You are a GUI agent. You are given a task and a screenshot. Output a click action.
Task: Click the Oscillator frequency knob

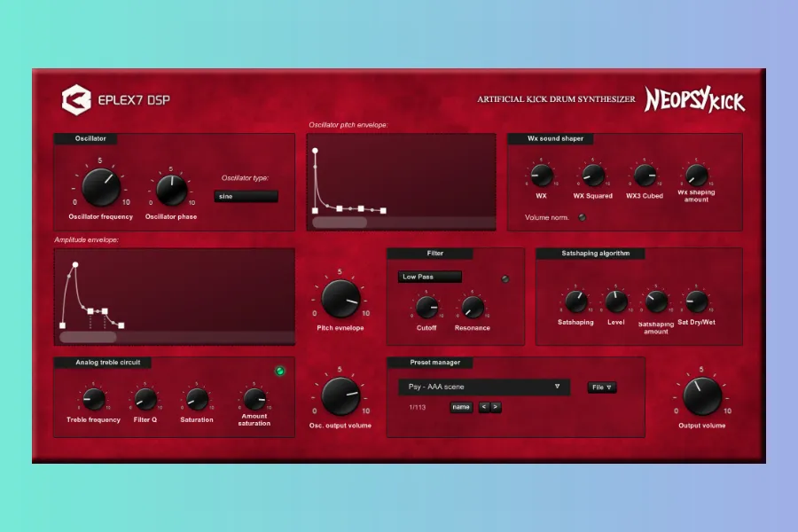coord(101,187)
